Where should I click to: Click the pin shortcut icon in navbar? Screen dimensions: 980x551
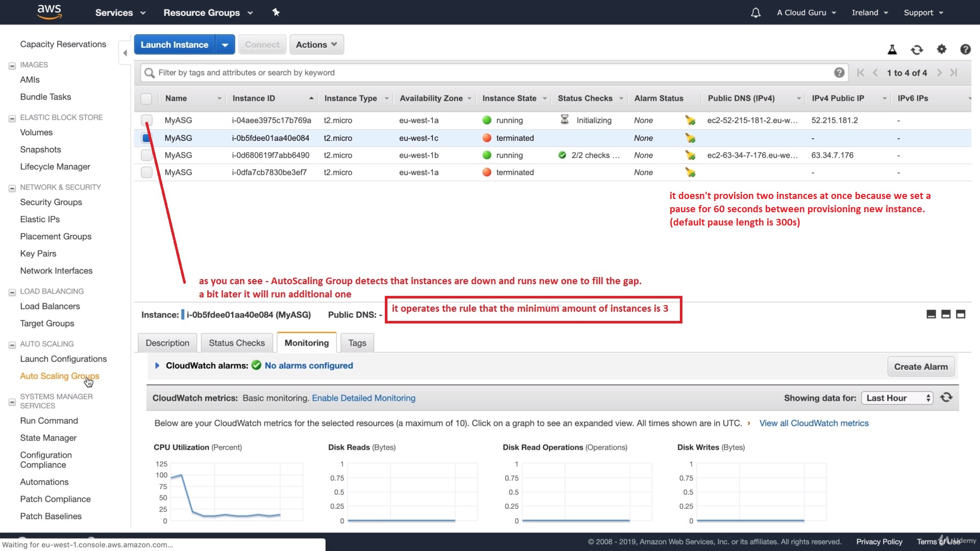coord(276,12)
